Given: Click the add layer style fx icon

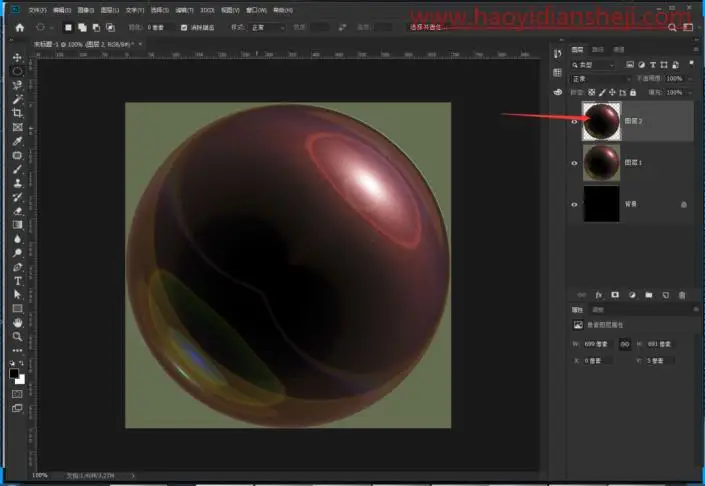Looking at the screenshot, I should click(598, 295).
